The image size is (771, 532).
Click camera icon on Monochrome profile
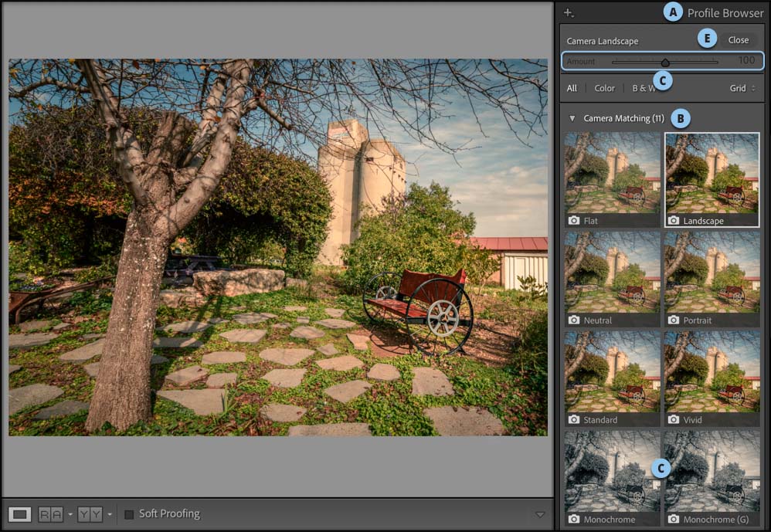(x=573, y=519)
